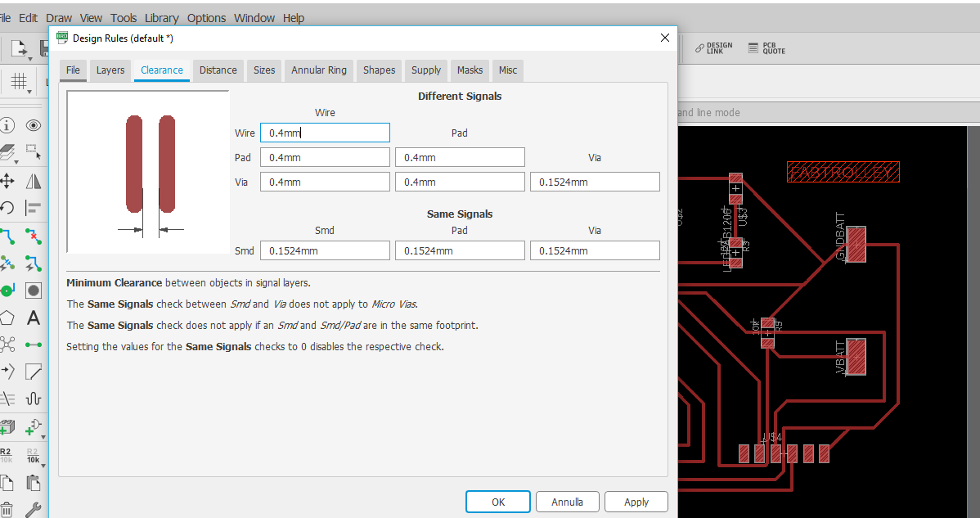The height and width of the screenshot is (518, 980).
Task: Click the Same Signals Smd-Smd field
Action: pos(325,250)
